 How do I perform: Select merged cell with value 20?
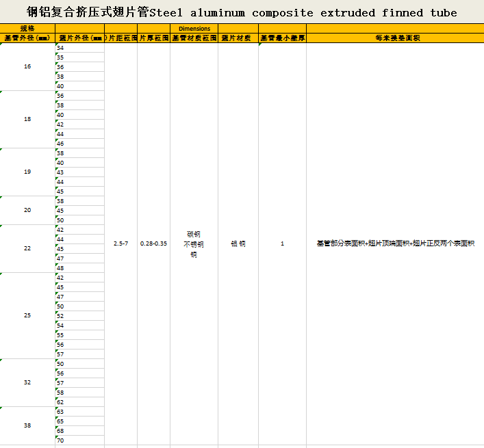[27, 210]
